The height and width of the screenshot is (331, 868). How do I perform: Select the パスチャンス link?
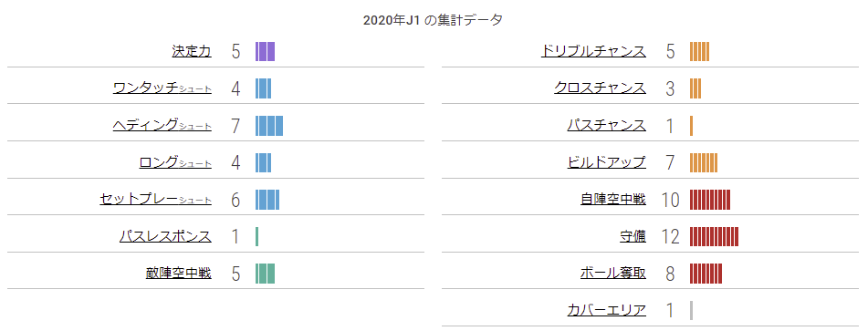[x=607, y=126]
